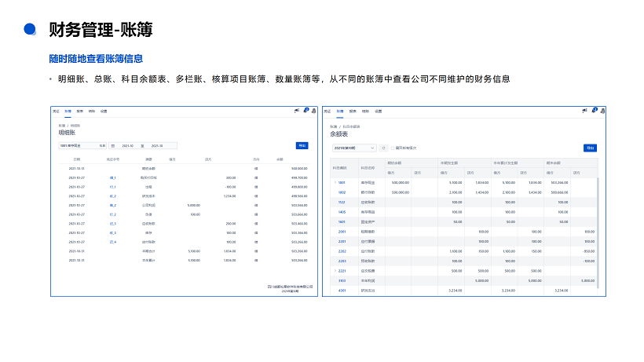
Task: Open account code 2201 link in 余额表
Action: click(342, 242)
